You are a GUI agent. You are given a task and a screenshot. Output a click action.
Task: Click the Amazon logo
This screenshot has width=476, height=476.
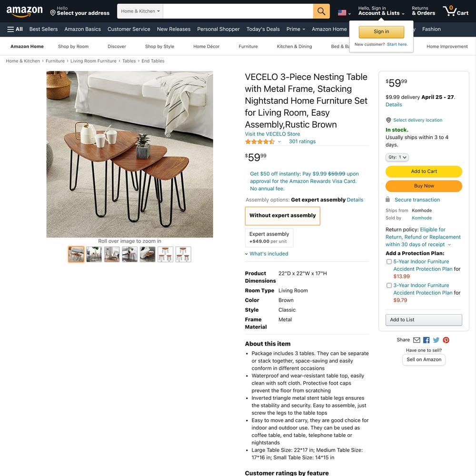[25, 11]
